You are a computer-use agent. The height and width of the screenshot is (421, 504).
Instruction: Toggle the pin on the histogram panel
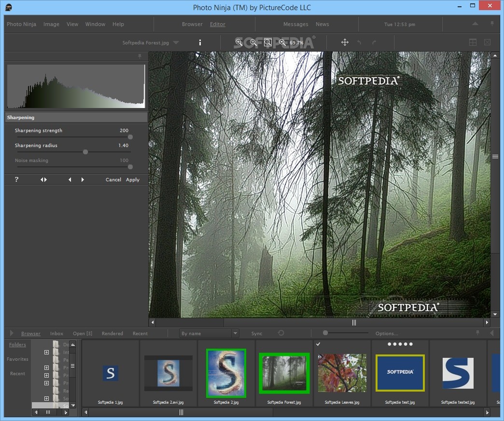tap(140, 56)
